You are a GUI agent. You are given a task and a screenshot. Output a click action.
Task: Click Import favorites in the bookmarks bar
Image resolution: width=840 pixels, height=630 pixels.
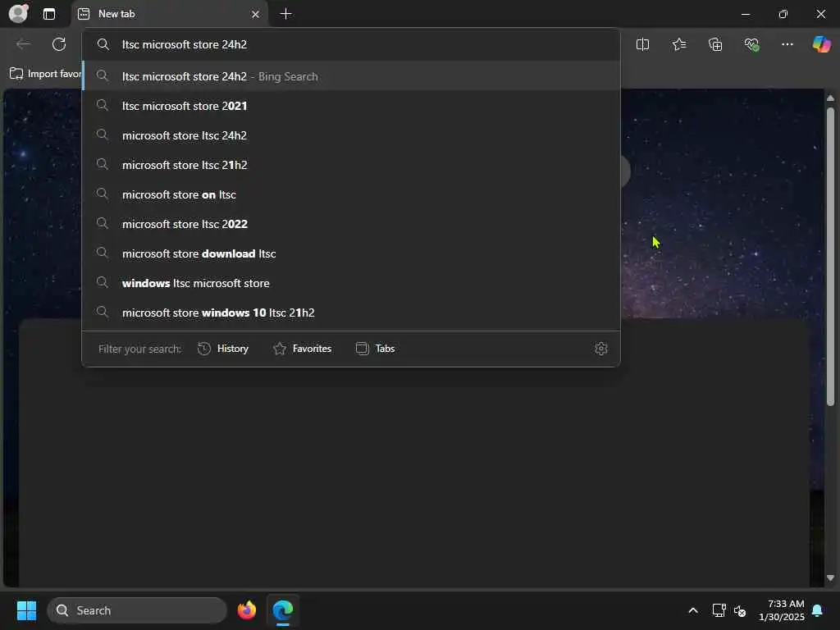pos(46,73)
